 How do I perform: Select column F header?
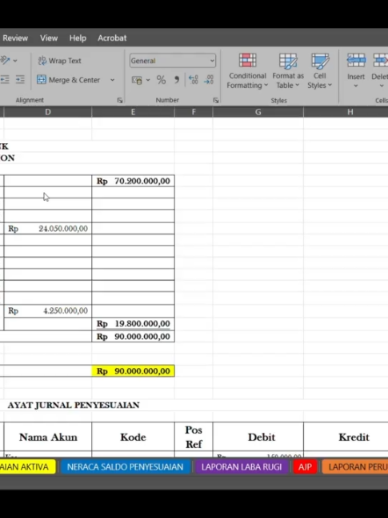point(194,112)
